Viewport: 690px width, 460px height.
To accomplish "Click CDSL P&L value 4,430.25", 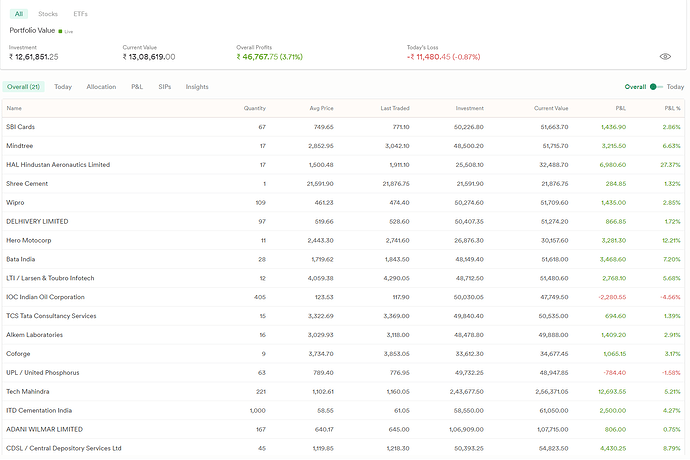I will point(613,449).
